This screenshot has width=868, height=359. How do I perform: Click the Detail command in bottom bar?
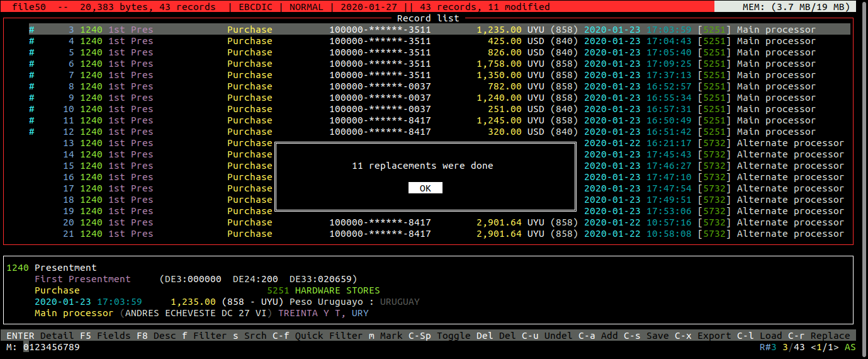(57, 336)
